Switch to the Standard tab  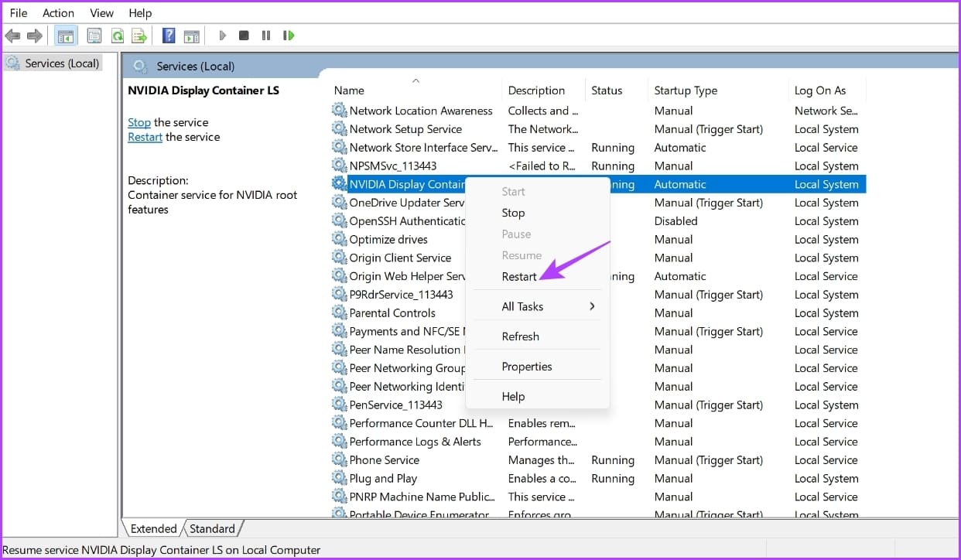212,529
